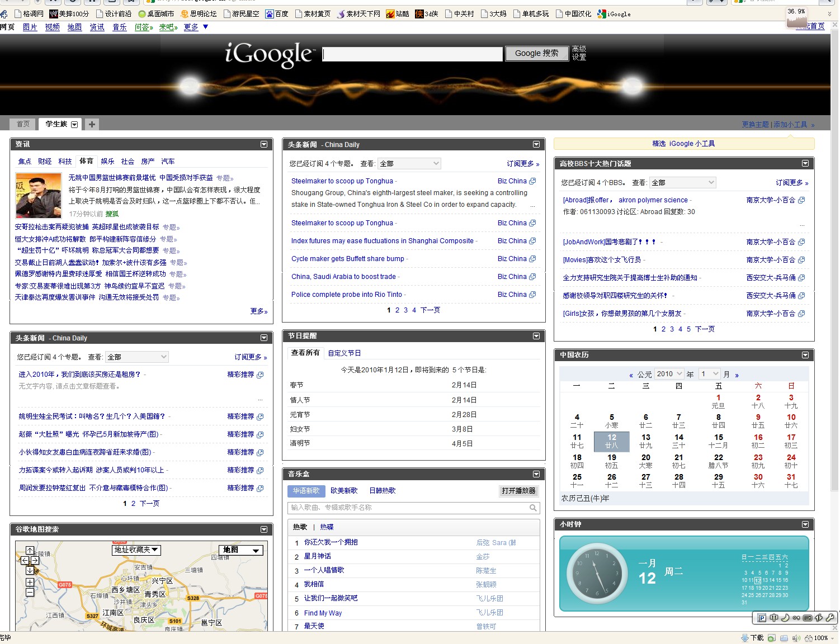
Task: Open the 小时钟 gadget menu arrow
Action: pyautogui.click(x=805, y=524)
